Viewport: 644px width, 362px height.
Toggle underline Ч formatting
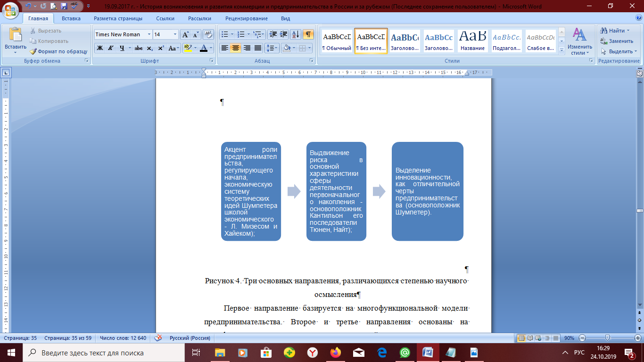[122, 48]
